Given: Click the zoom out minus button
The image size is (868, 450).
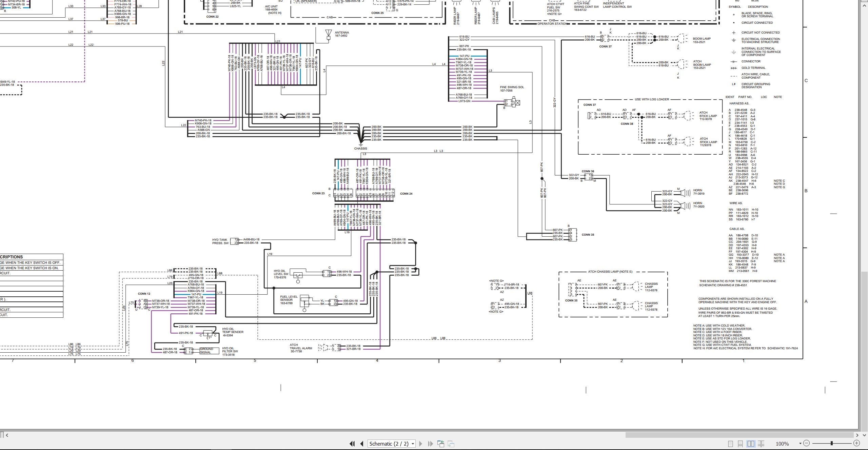Looking at the screenshot, I should tap(806, 443).
